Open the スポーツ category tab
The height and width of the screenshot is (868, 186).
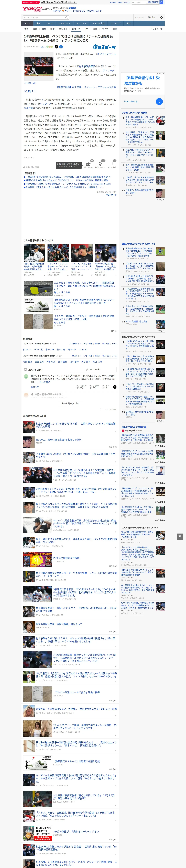76,29
